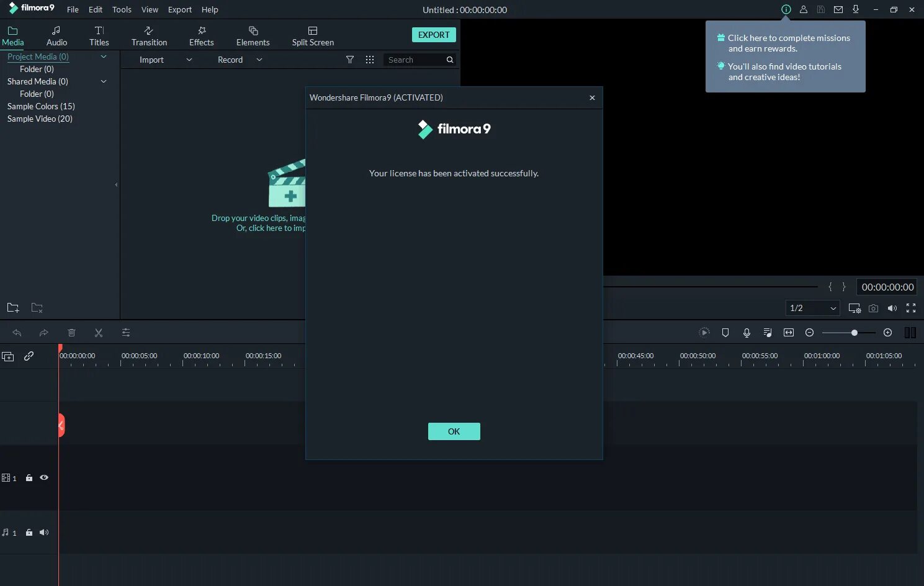Toggle visibility eye on video track 1

[44, 477]
